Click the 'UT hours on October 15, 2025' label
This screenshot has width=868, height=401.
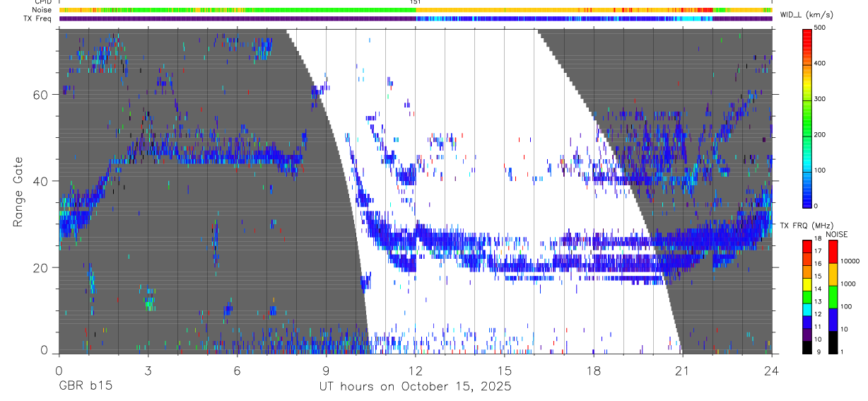tap(415, 386)
